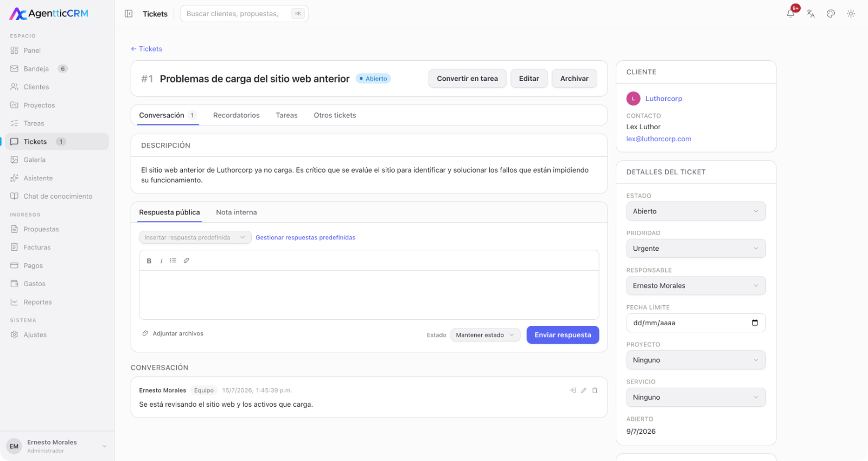Open Reportes in the sidebar
Screen dimensions: 868x461
point(57,302)
